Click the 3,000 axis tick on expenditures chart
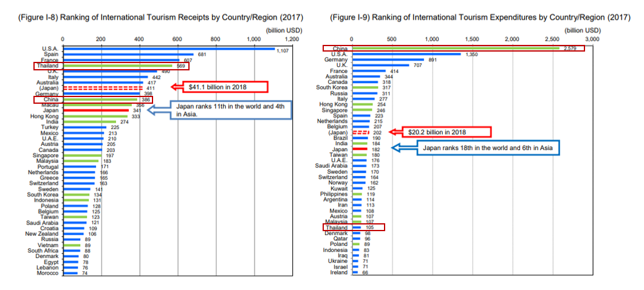Image resolution: width=644 pixels, height=290 pixels. [592, 39]
